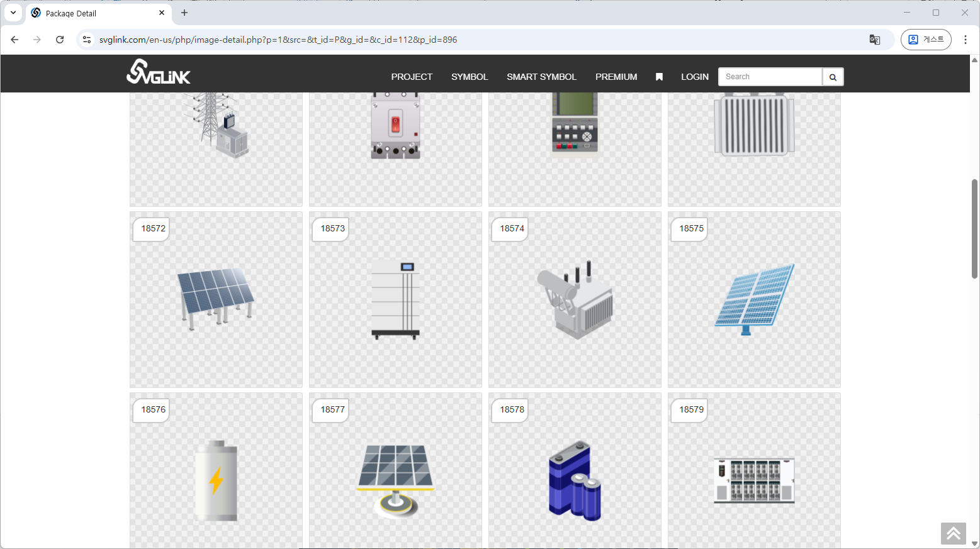980x549 pixels.
Task: Click the page vertical scrollbar thumb
Action: [x=974, y=228]
